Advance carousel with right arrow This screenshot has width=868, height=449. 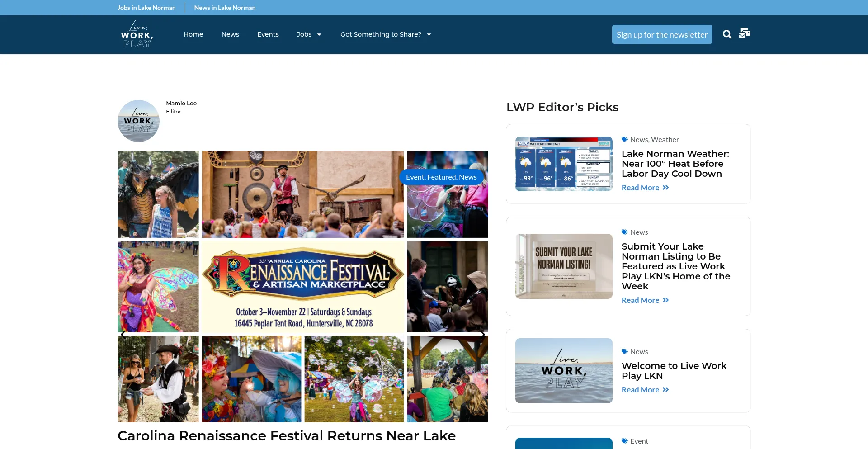tap(483, 335)
